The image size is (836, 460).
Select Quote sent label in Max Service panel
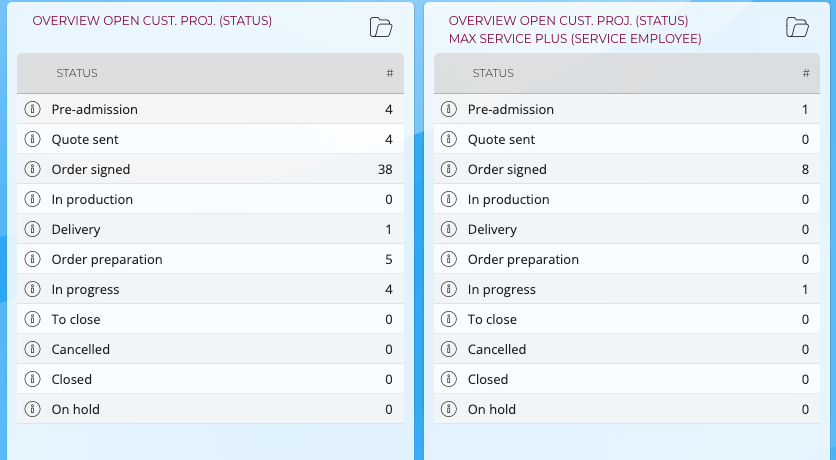click(x=501, y=140)
